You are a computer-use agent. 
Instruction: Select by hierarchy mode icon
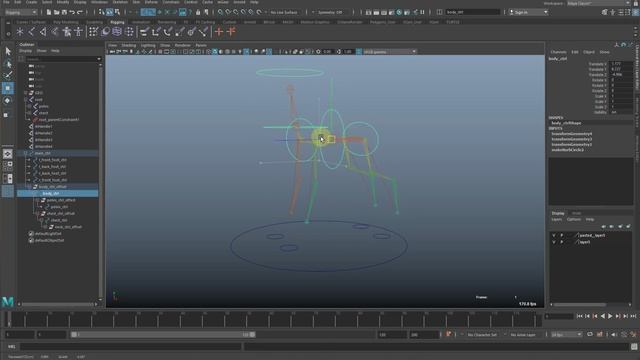click(102, 12)
